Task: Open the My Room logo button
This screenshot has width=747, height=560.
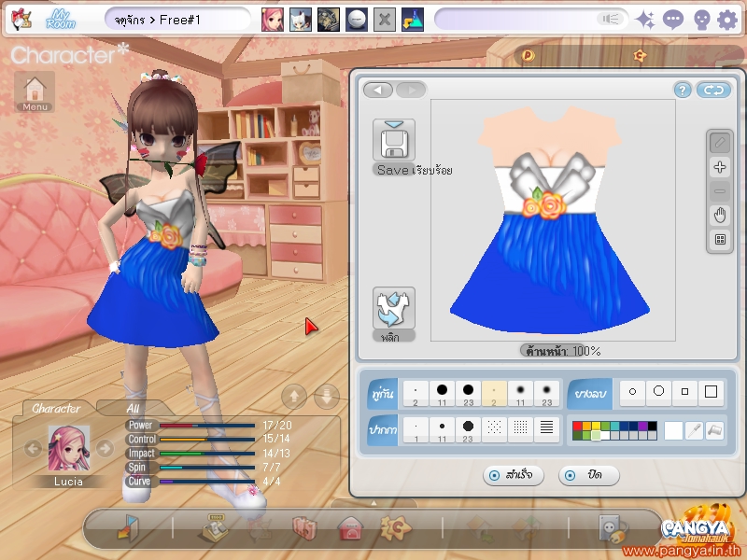Action: (60, 20)
